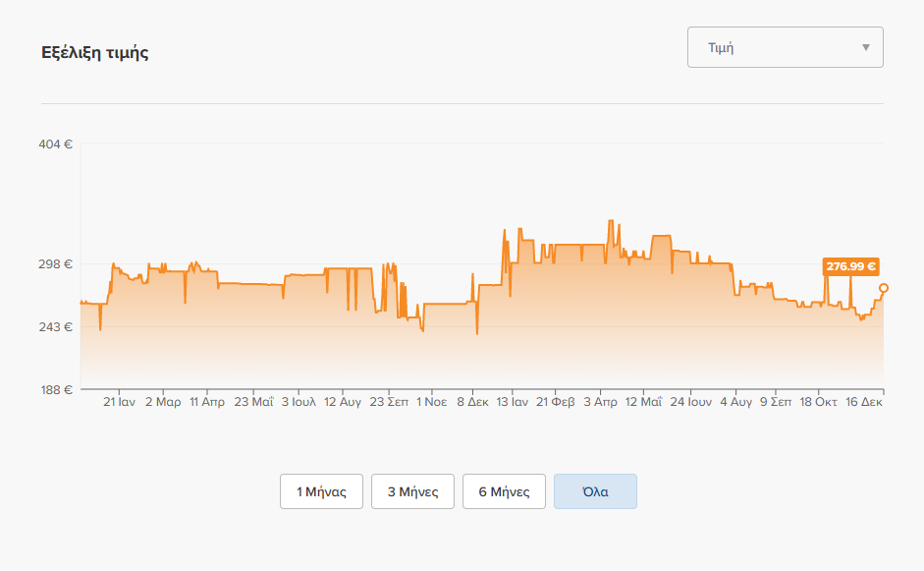Viewport: 924px width, 571px height.
Task: Click the 16 Δεκ date label
Action: coord(864,402)
